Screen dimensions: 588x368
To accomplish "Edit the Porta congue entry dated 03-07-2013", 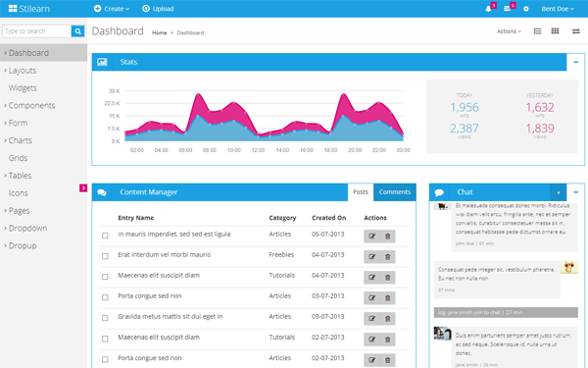I will tap(372, 298).
